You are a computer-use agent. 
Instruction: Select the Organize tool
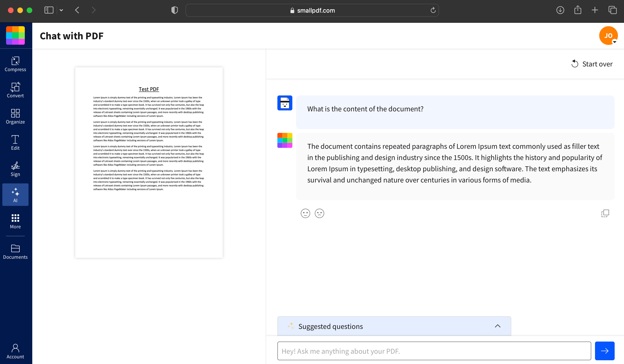pyautogui.click(x=15, y=116)
